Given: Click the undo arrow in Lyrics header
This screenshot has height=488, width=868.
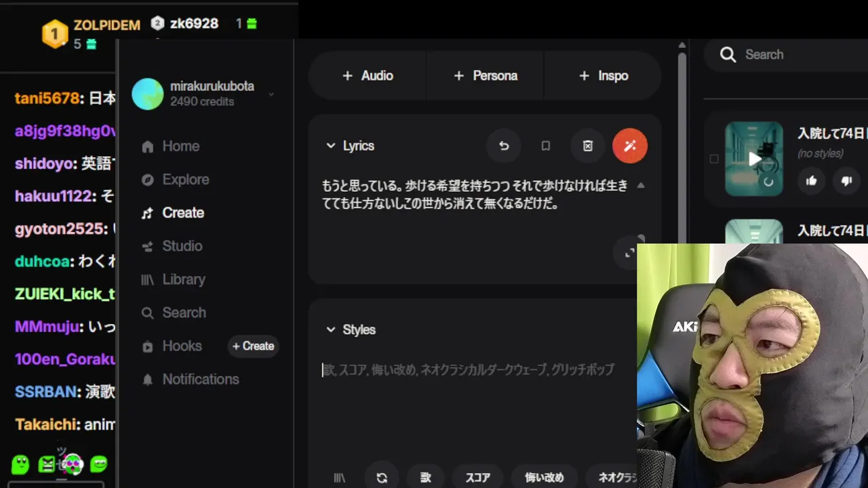Looking at the screenshot, I should pyautogui.click(x=504, y=146).
